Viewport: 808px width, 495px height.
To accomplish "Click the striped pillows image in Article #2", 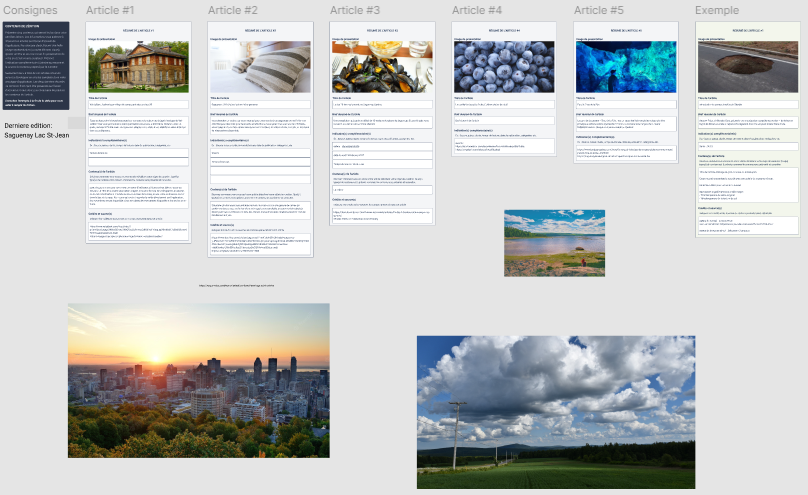I will (260, 67).
